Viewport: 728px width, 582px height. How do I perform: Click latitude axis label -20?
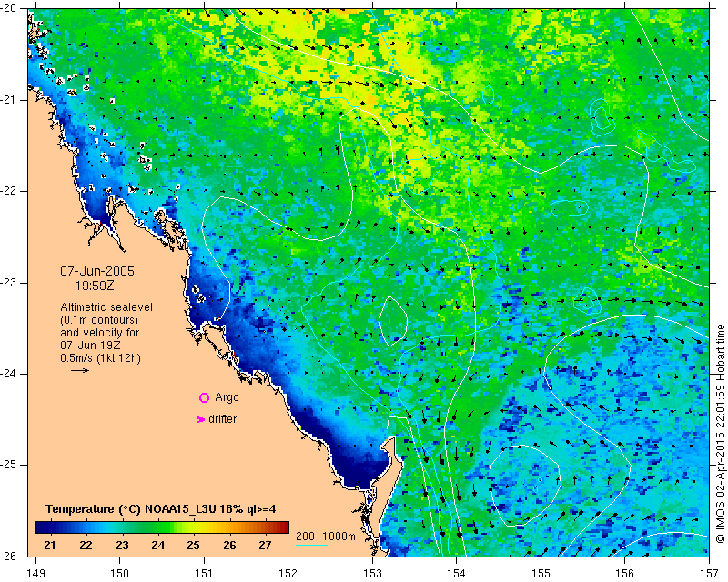[x=8, y=8]
